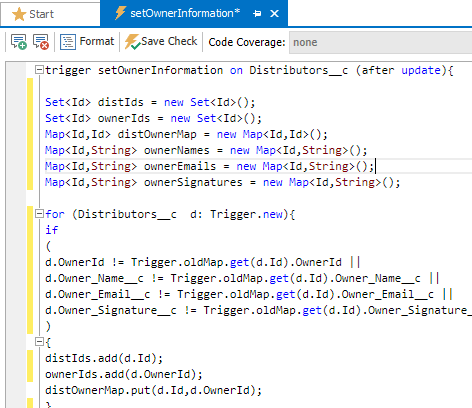This screenshot has width=472, height=408.
Task: Collapse the for loop code block
Action: 39,214
